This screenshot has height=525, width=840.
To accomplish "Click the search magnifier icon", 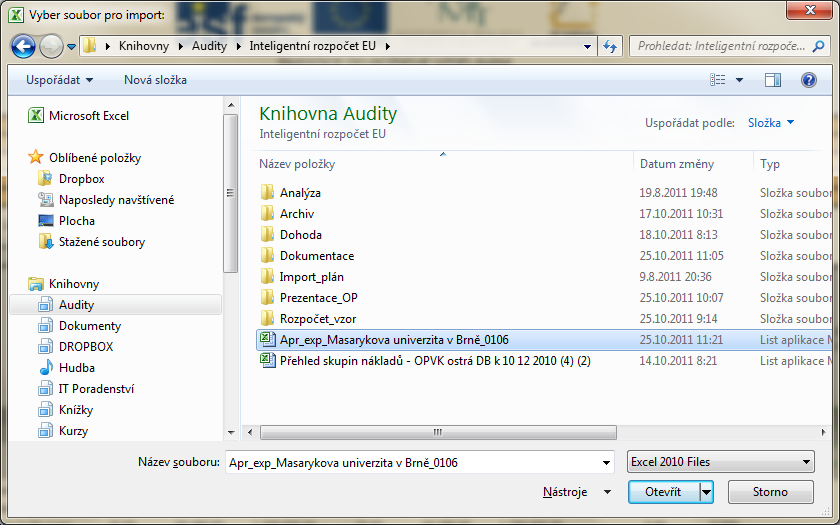I will (818, 47).
